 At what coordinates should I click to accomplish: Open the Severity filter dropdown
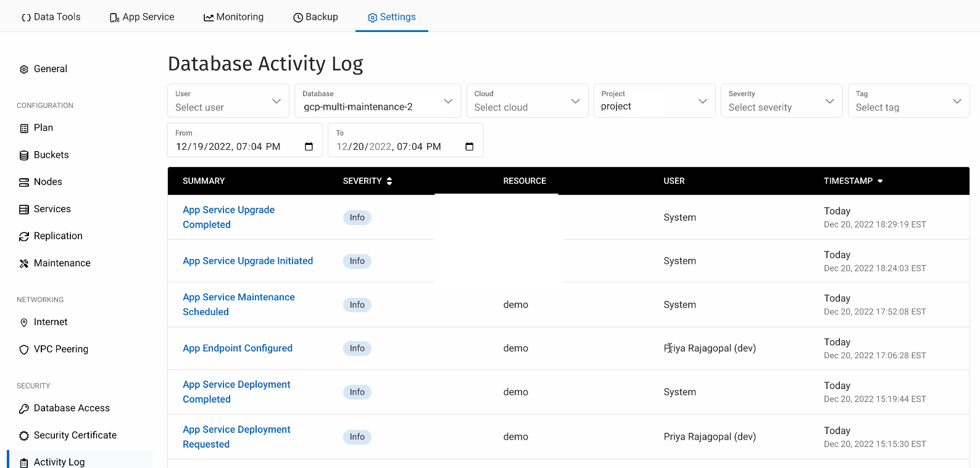pyautogui.click(x=781, y=101)
